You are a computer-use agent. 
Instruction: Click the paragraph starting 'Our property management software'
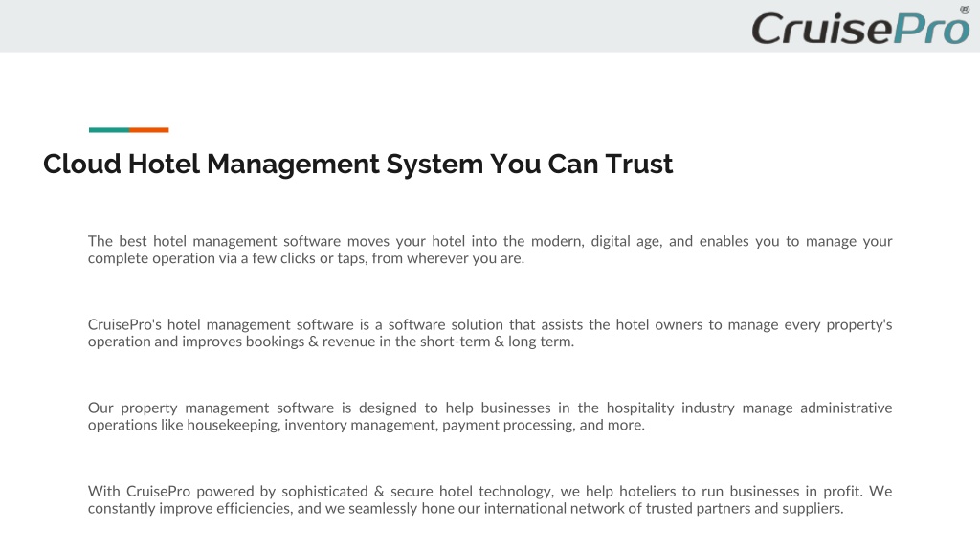click(490, 416)
